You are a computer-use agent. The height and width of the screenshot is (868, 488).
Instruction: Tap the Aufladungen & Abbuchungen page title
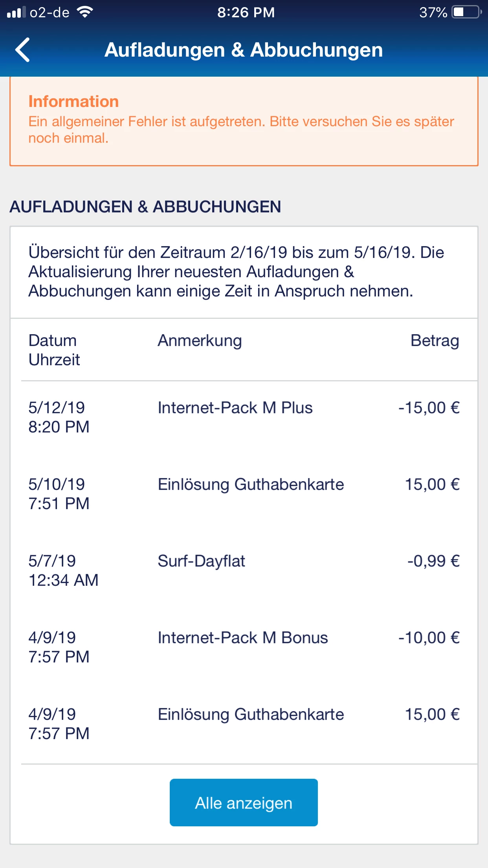244,50
